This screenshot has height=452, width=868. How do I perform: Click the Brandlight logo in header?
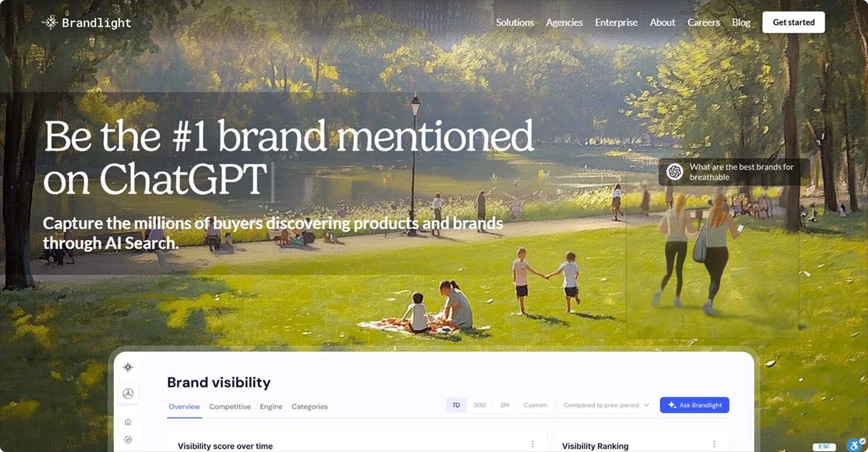coord(87,23)
